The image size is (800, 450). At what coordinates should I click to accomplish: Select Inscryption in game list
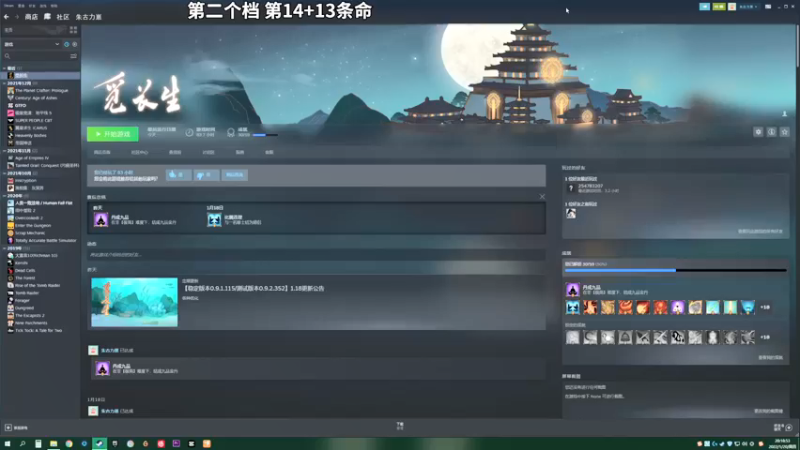point(26,181)
